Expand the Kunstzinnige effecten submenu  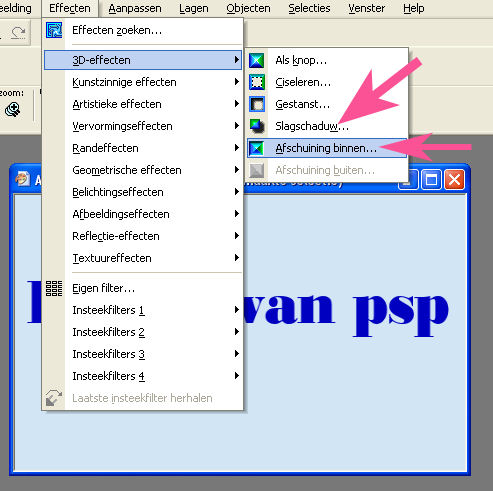[143, 82]
